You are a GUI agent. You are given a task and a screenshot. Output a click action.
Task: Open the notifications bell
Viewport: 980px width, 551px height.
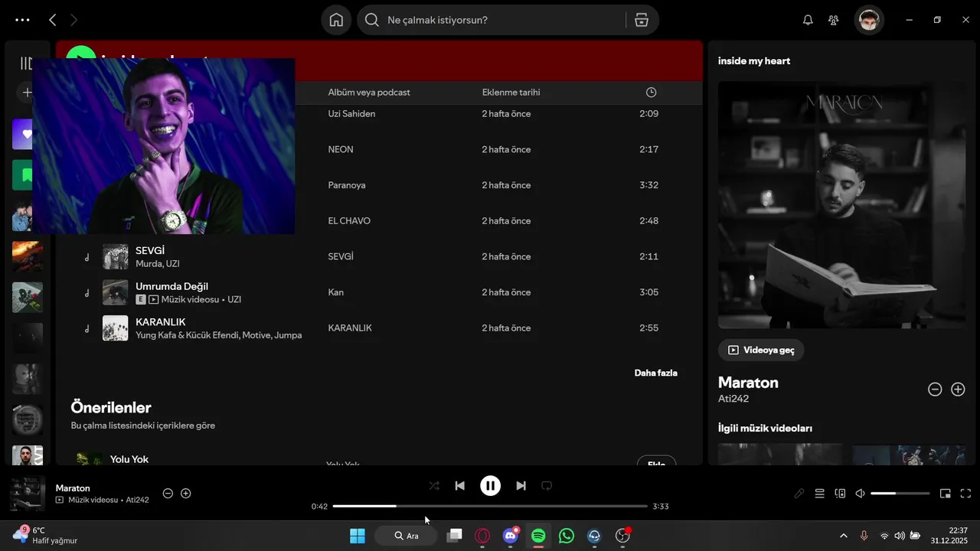[x=808, y=20]
